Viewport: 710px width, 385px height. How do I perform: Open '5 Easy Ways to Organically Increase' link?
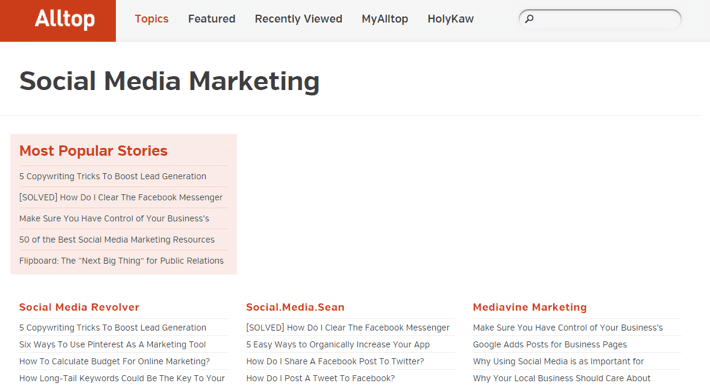338,345
